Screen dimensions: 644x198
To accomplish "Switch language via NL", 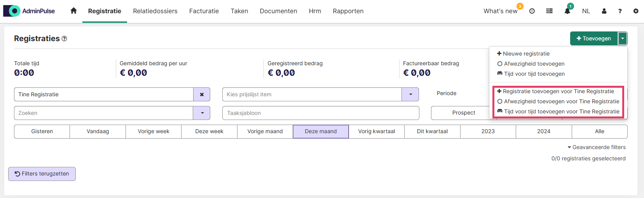I will pos(586,11).
